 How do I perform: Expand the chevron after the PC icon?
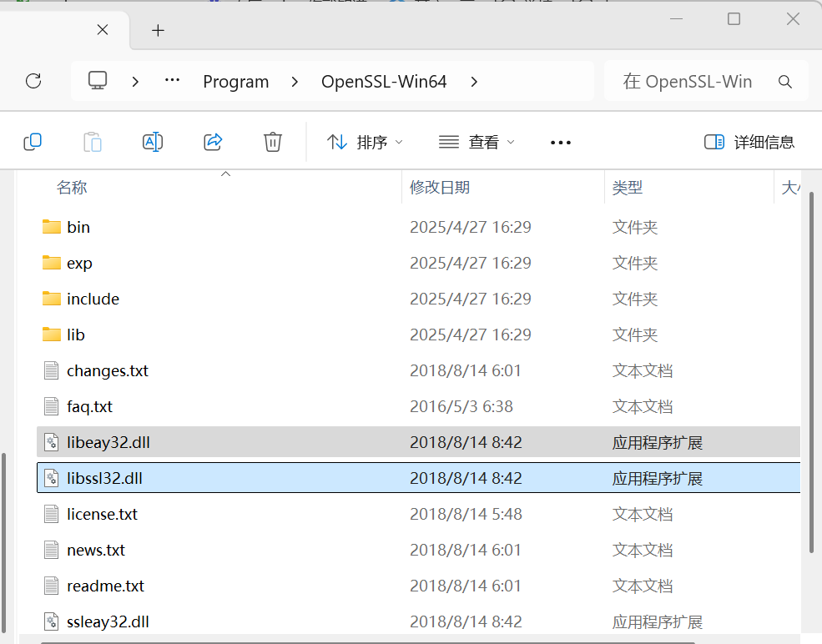coord(135,81)
